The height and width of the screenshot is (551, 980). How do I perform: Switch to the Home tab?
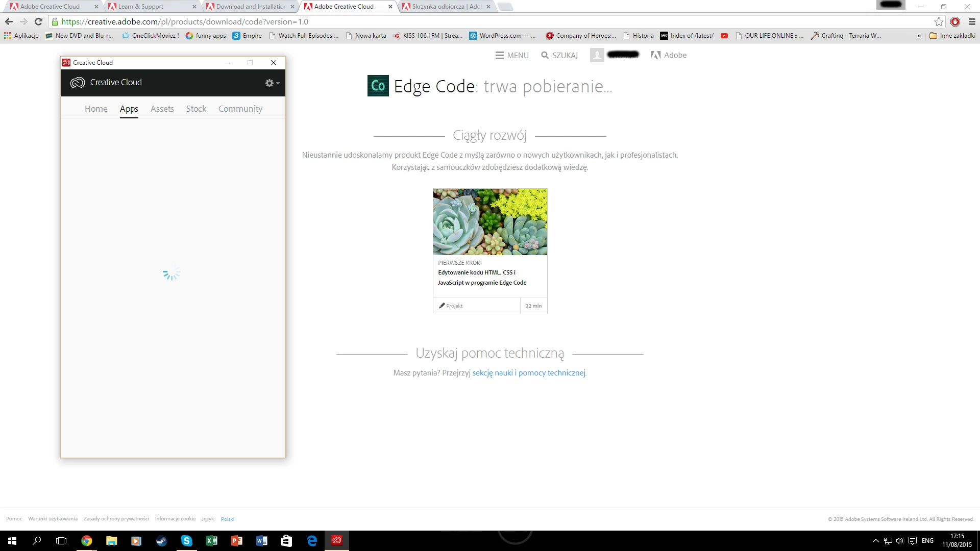(96, 109)
